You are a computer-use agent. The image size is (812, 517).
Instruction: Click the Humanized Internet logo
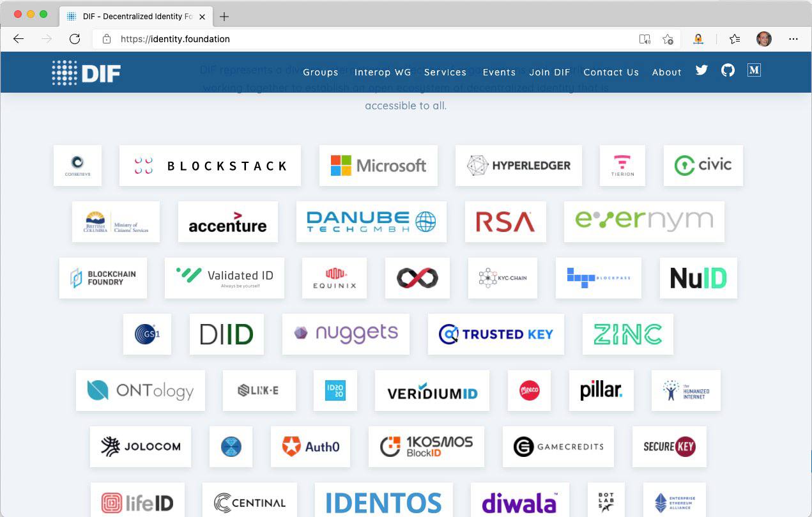(686, 390)
